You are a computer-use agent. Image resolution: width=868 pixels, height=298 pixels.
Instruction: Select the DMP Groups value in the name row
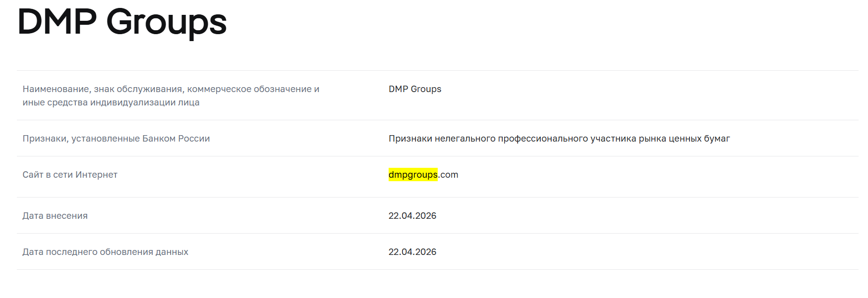pyautogui.click(x=415, y=89)
